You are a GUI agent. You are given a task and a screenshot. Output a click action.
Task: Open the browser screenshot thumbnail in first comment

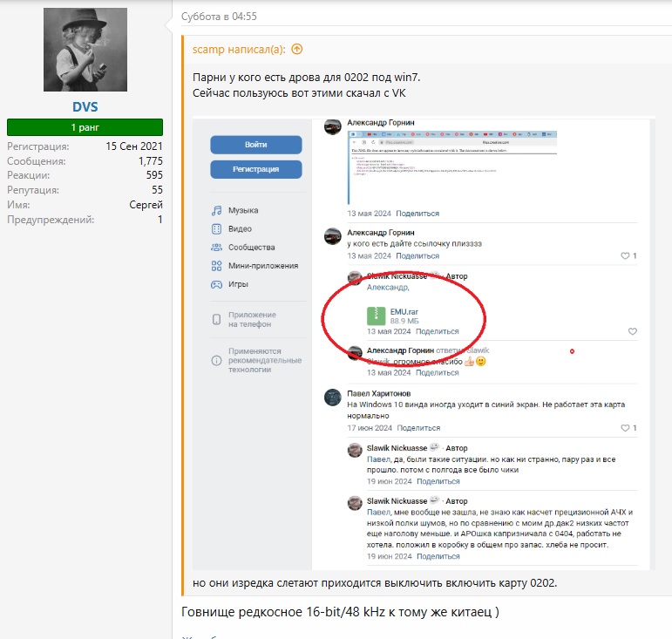click(452, 167)
